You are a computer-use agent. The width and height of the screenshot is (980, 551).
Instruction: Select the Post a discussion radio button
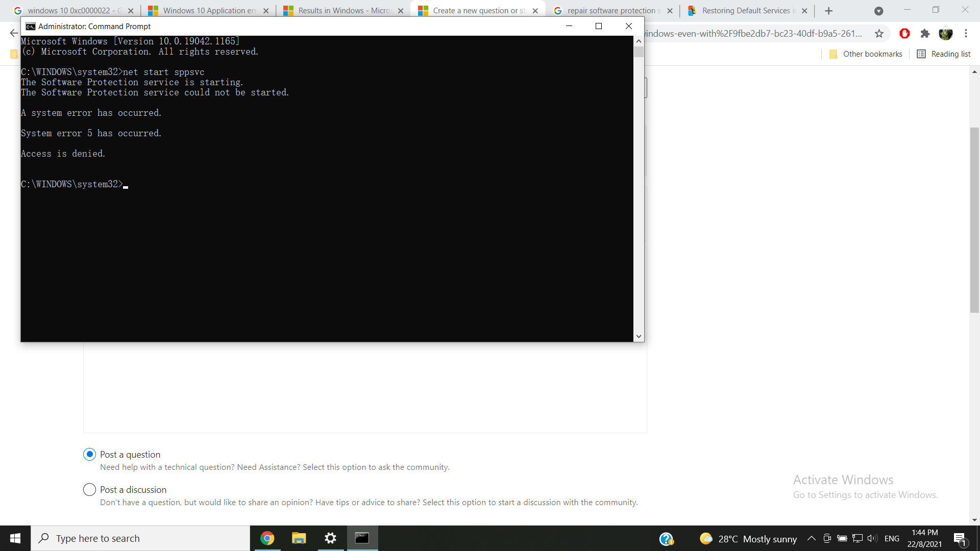[x=88, y=489]
